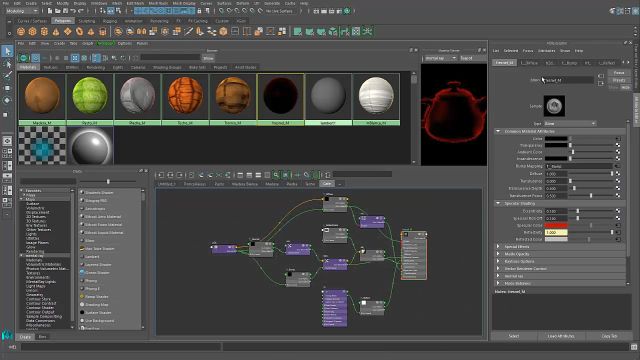Select Surface under the Maya category in the tree

pos(33,204)
